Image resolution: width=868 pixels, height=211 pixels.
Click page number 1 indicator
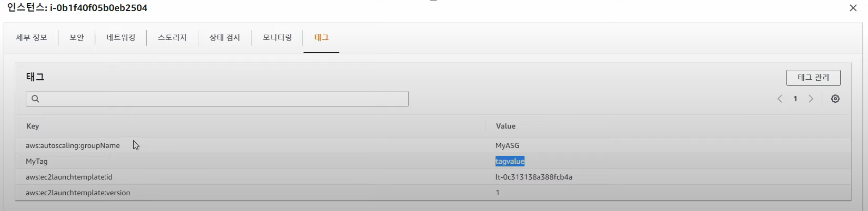coord(795,99)
